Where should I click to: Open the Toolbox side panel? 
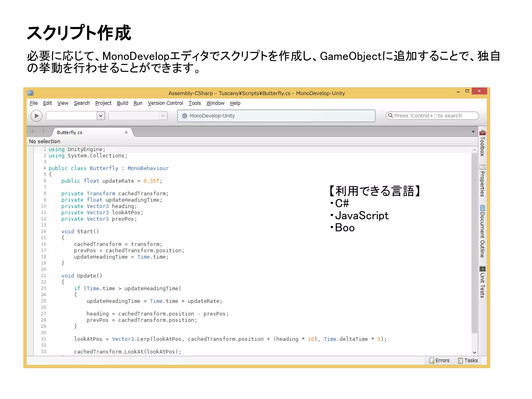coord(482,143)
